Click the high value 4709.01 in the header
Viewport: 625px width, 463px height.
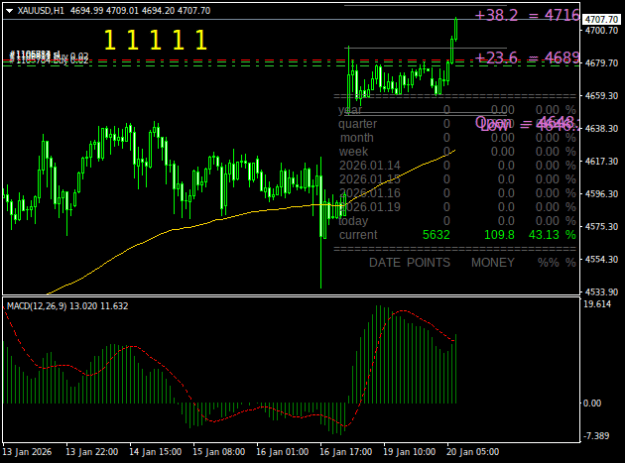[x=122, y=11]
